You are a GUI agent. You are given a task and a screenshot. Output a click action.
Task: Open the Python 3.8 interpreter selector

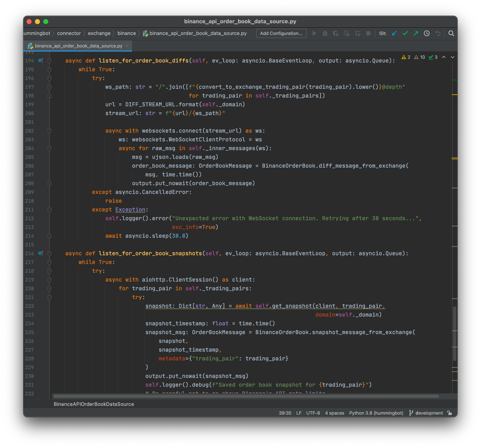376,413
